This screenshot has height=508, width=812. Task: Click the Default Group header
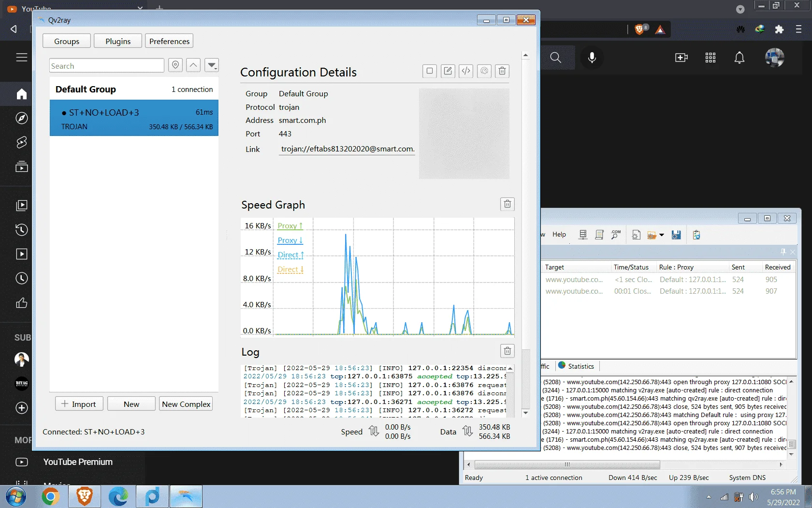(x=134, y=90)
